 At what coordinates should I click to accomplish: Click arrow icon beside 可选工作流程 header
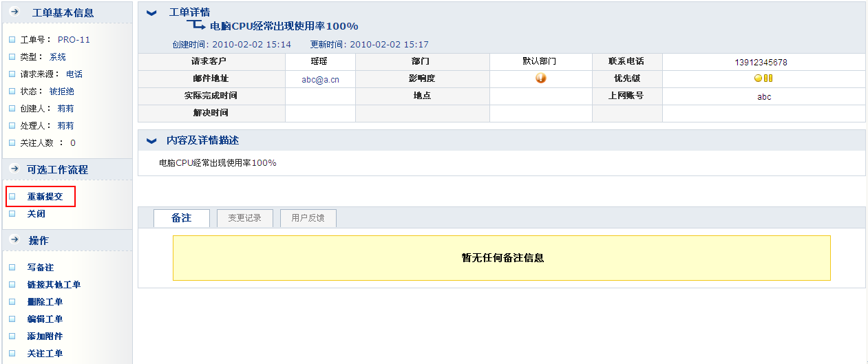coord(14,169)
